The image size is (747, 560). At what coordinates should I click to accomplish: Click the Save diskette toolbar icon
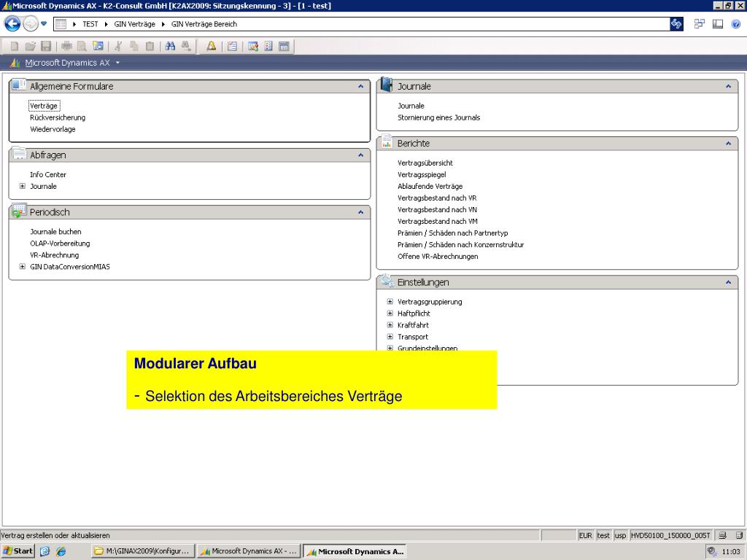point(46,46)
